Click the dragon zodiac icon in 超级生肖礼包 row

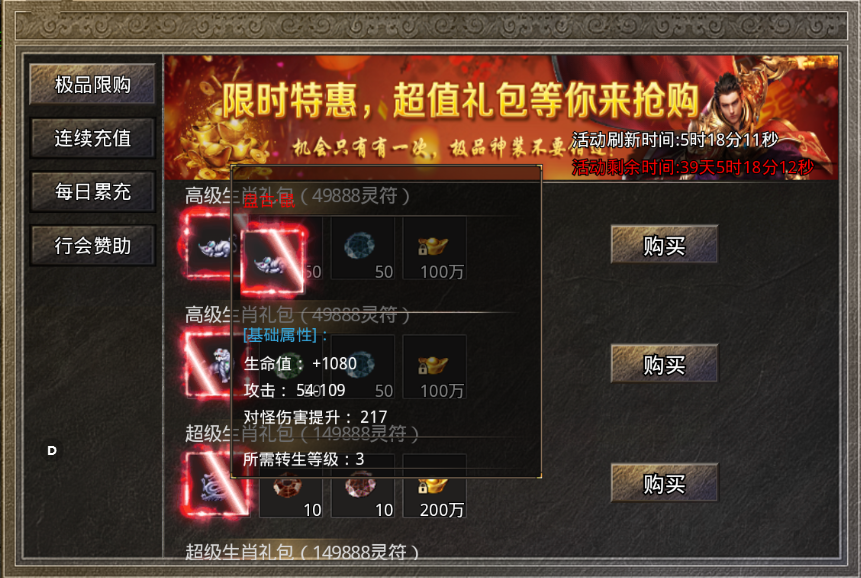click(x=216, y=484)
